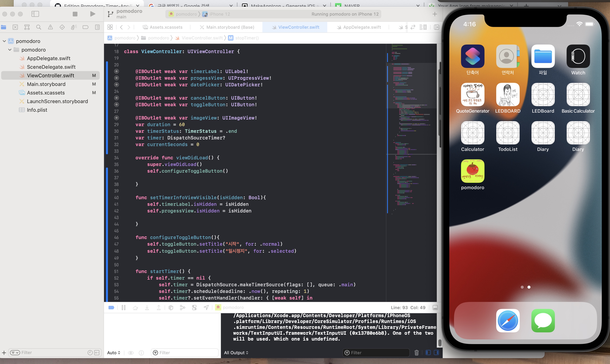Open the Breakpoint navigator tag icon
The image size is (610, 364).
click(x=85, y=27)
